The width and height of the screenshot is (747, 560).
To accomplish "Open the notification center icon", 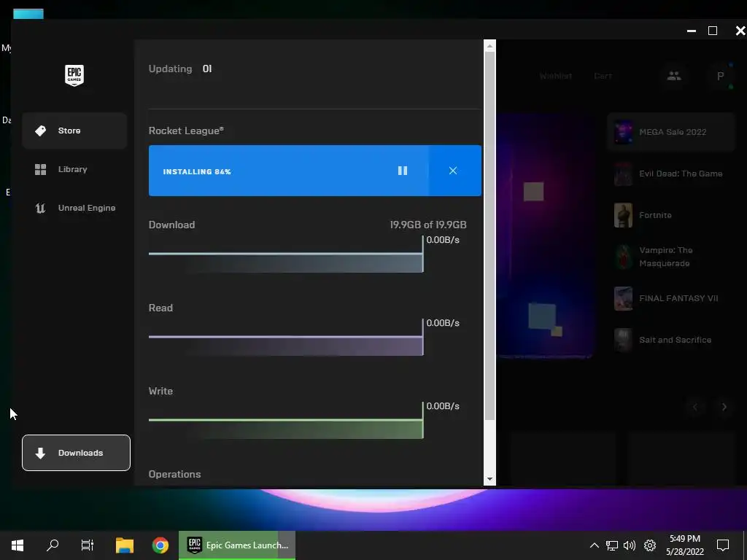I will (x=723, y=545).
